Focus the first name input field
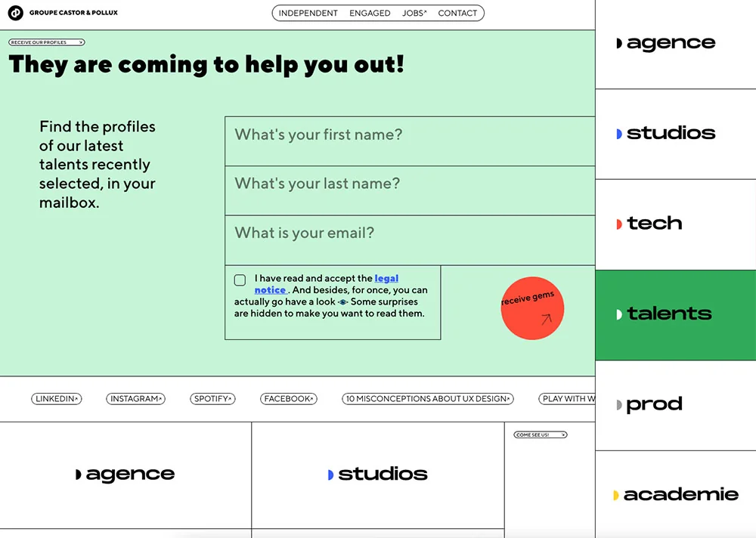The height and width of the screenshot is (538, 756). point(410,141)
